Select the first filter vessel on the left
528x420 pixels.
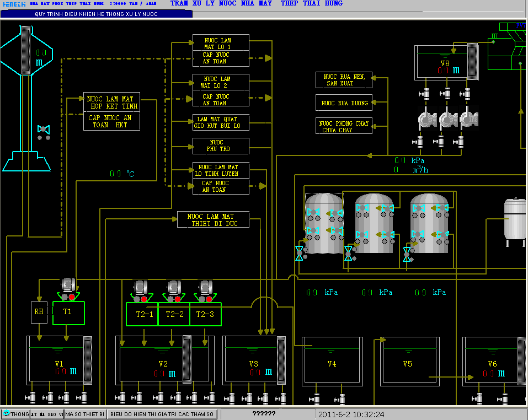coord(323,223)
